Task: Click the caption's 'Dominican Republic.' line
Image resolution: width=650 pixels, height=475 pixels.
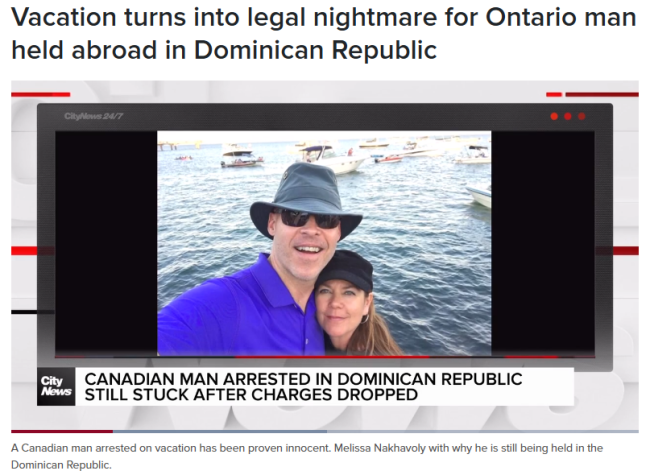Action: (x=61, y=465)
